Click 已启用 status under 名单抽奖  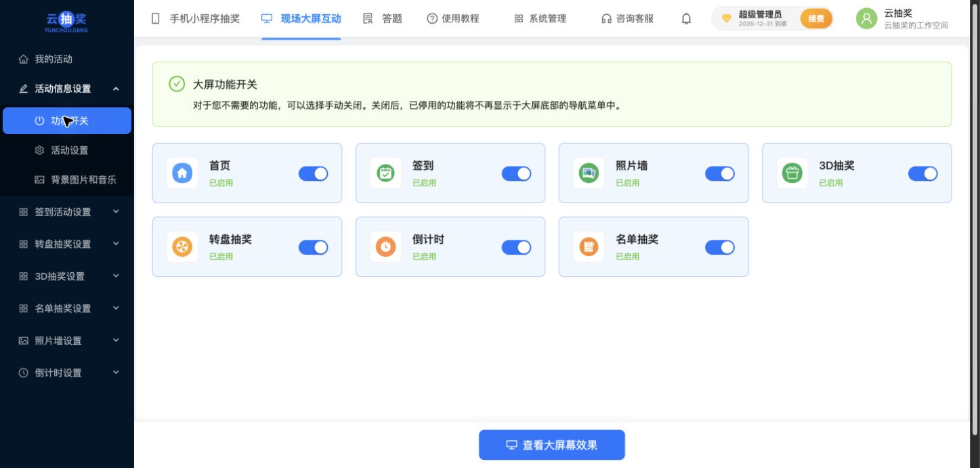point(627,257)
